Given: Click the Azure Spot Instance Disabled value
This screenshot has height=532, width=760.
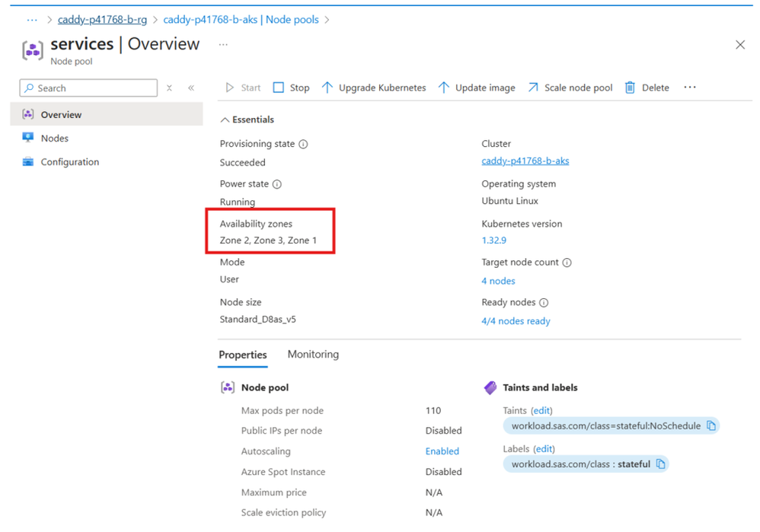Looking at the screenshot, I should pos(443,471).
